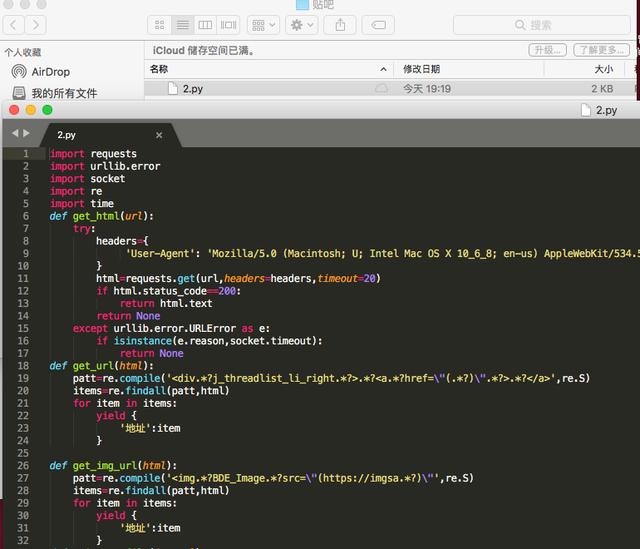
Task: Switch Finder to list view
Action: coord(182,25)
